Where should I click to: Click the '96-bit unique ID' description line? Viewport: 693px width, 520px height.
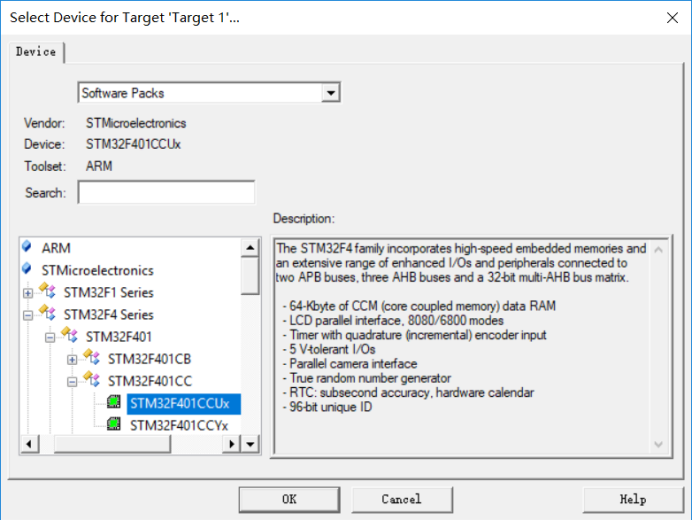click(327, 407)
